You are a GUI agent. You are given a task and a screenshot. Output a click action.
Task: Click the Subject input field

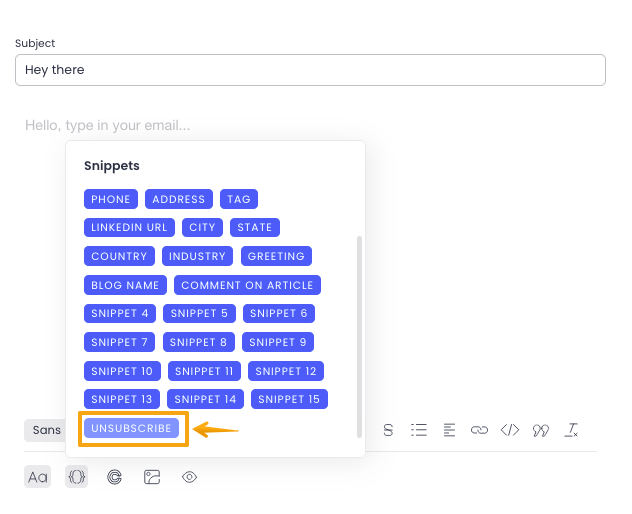click(310, 70)
